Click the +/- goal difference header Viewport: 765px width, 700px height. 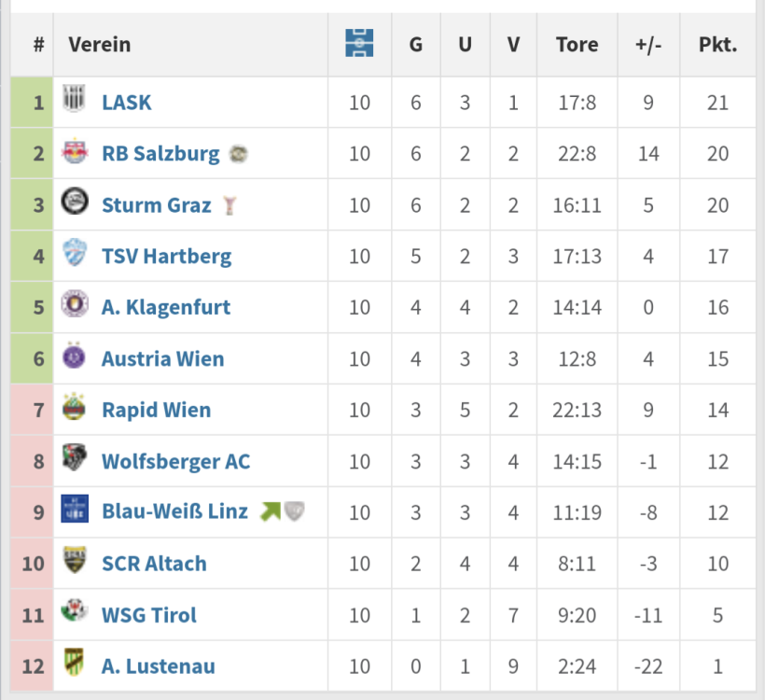click(x=648, y=44)
